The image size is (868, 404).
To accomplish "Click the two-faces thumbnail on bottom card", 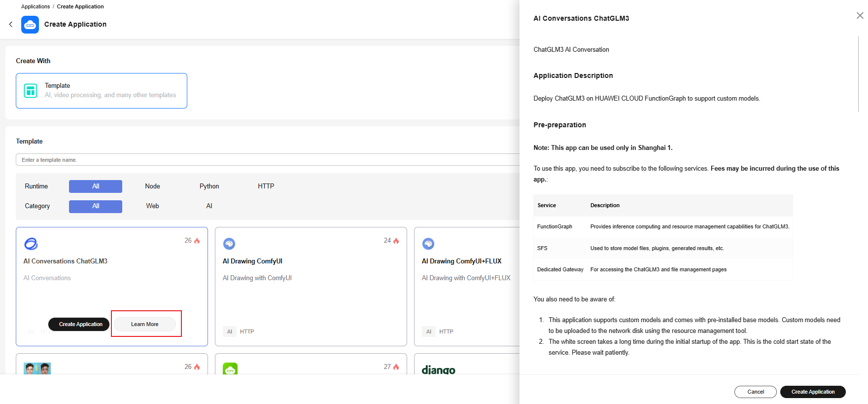I will click(x=37, y=368).
